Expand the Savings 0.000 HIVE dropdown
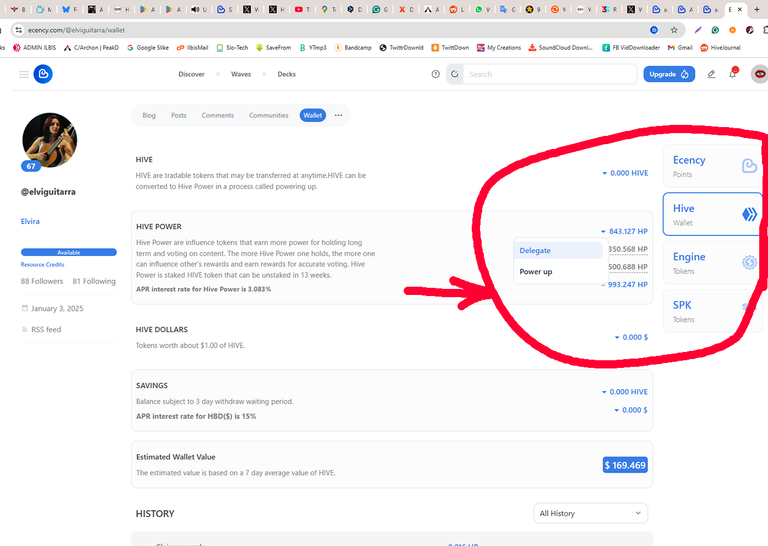 click(x=624, y=392)
